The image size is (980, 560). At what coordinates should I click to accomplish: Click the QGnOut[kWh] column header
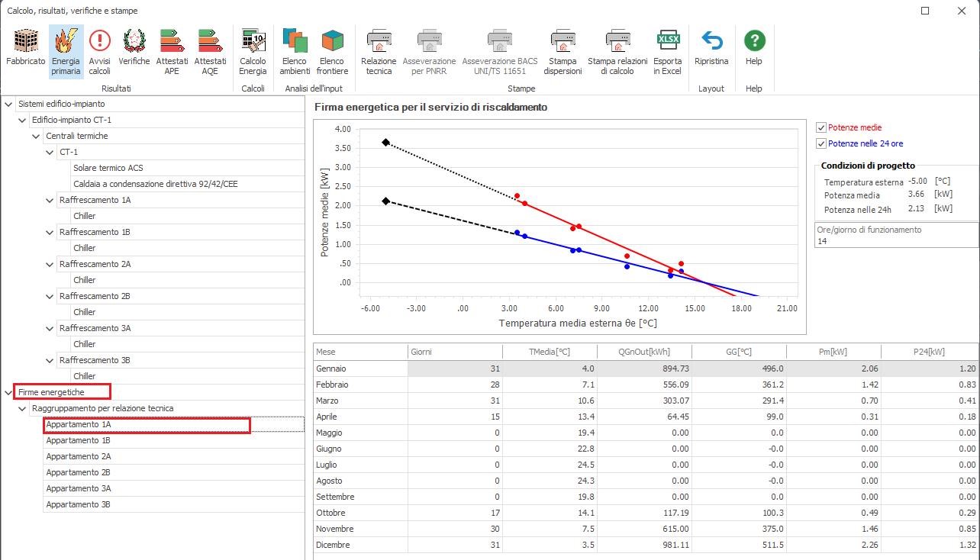click(643, 352)
